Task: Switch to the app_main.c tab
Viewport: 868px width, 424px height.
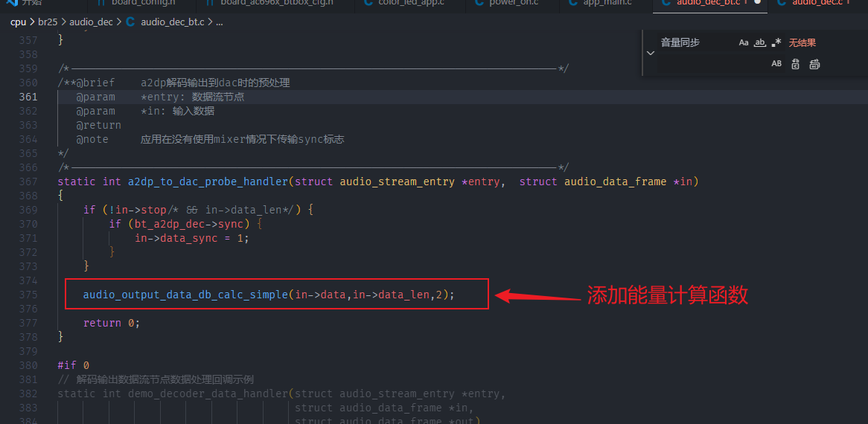Action: coord(607,2)
